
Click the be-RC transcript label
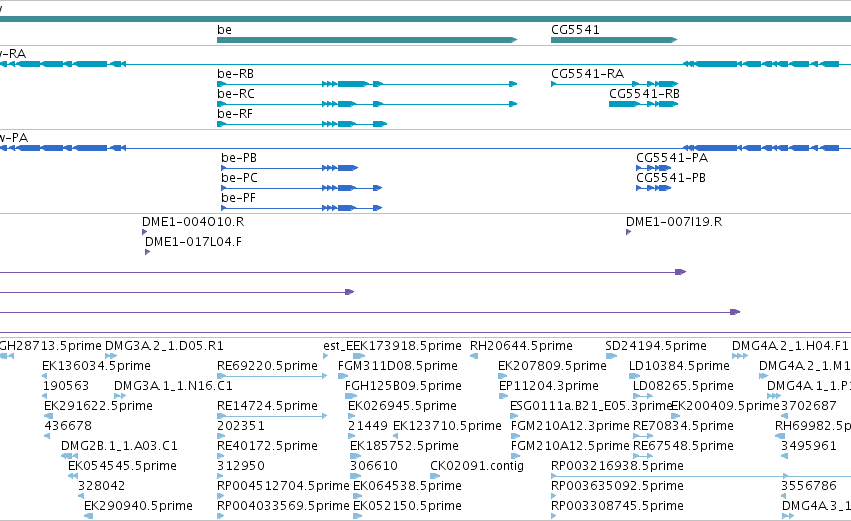click(236, 94)
